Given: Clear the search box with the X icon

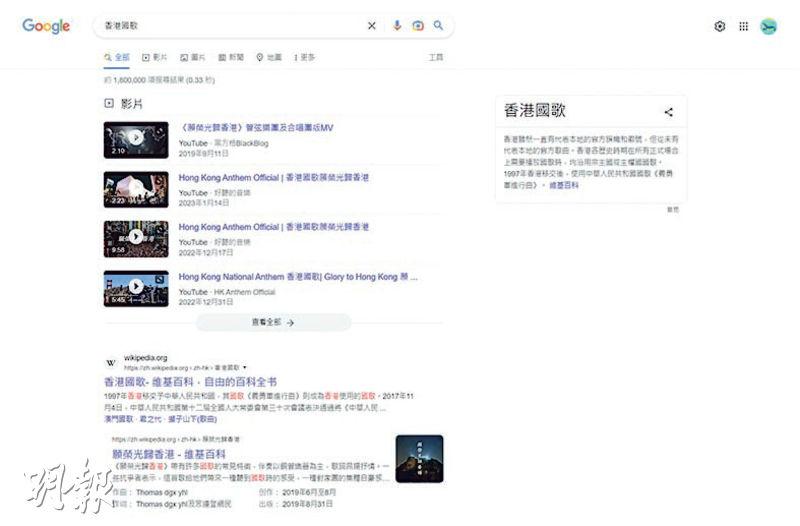Looking at the screenshot, I should coord(371,26).
